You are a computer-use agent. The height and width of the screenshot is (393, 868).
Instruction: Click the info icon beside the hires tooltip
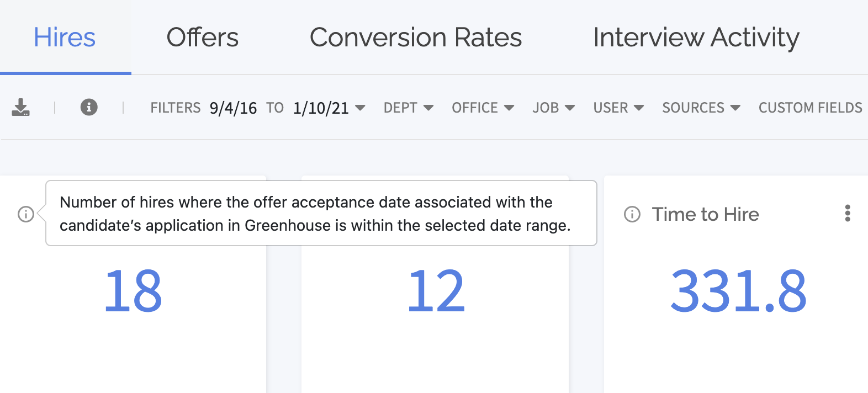pos(26,214)
